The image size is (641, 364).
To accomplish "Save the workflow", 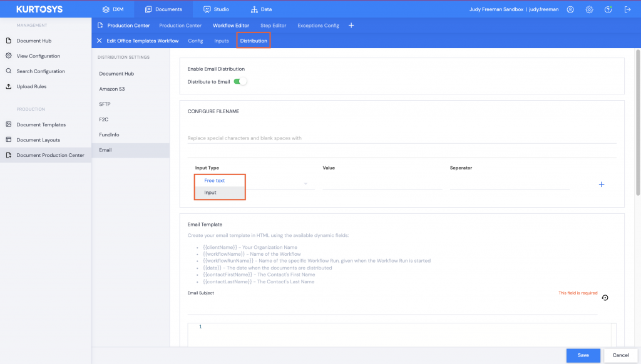I will click(583, 355).
